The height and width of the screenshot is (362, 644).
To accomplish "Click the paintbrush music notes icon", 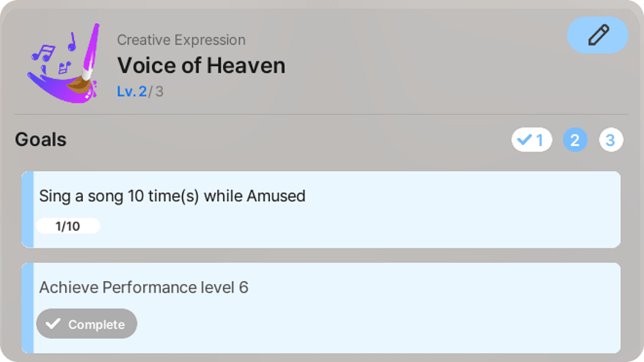I will (64, 63).
